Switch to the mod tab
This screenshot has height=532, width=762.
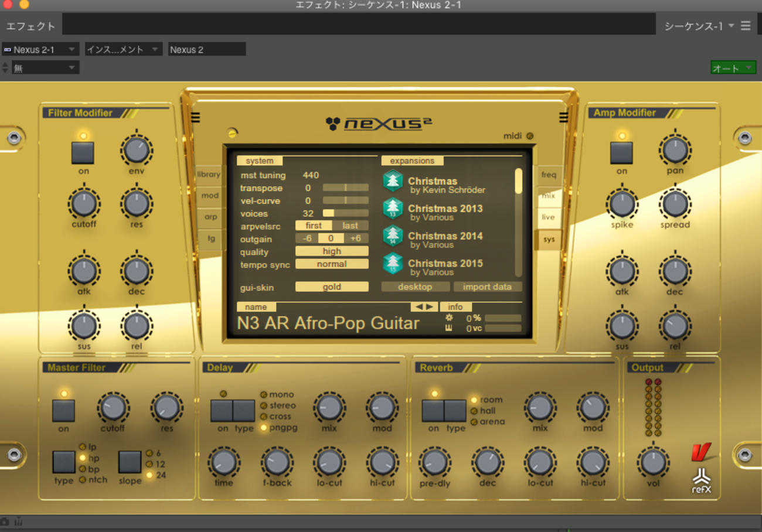pos(209,196)
